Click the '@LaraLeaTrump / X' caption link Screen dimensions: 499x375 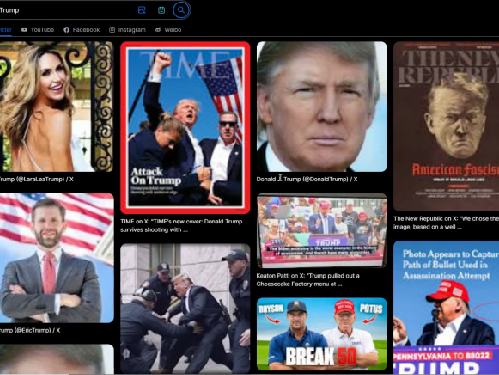[37, 179]
